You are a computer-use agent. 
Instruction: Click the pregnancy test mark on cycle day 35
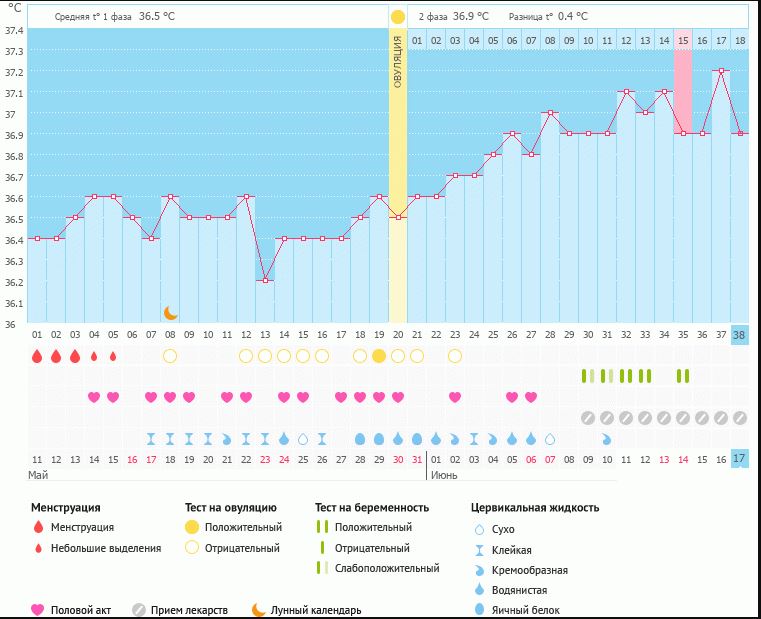683,376
